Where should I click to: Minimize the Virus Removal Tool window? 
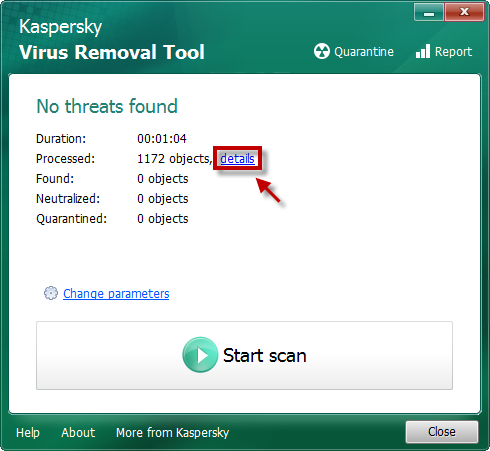pyautogui.click(x=429, y=12)
